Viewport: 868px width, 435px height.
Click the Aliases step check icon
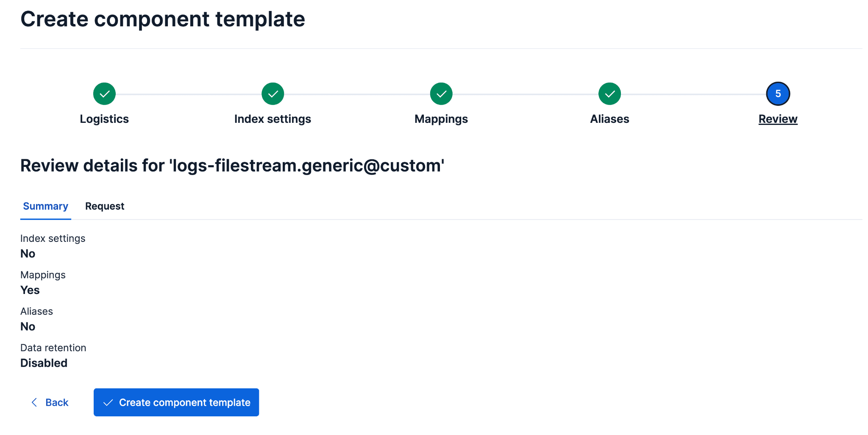(609, 94)
